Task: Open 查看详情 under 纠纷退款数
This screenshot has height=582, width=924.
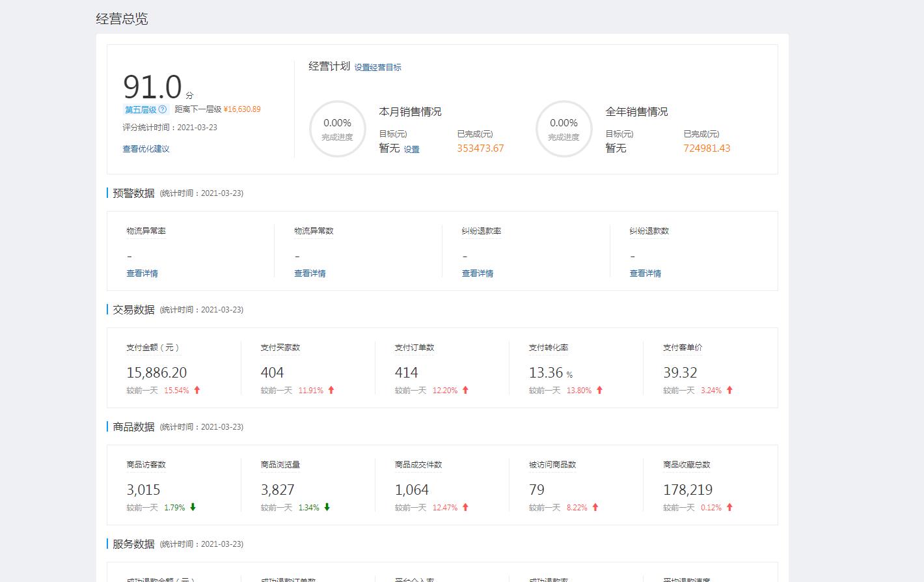Action: pyautogui.click(x=645, y=273)
